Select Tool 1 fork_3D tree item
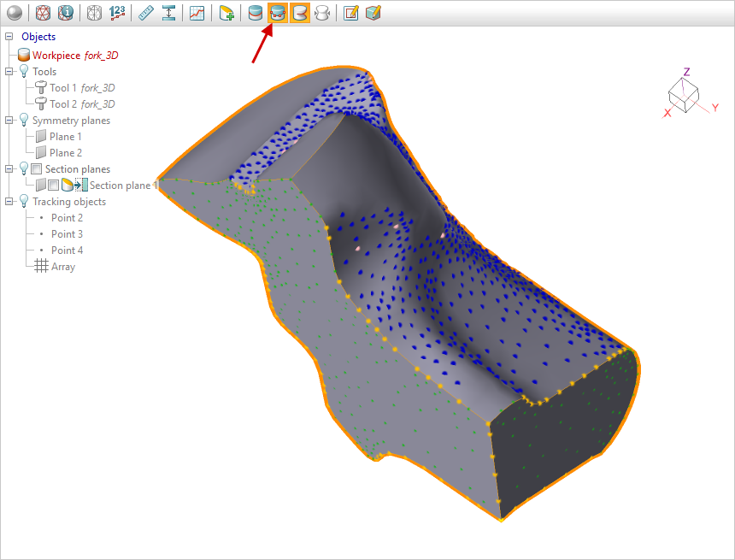Image resolution: width=735 pixels, height=560 pixels. point(82,88)
